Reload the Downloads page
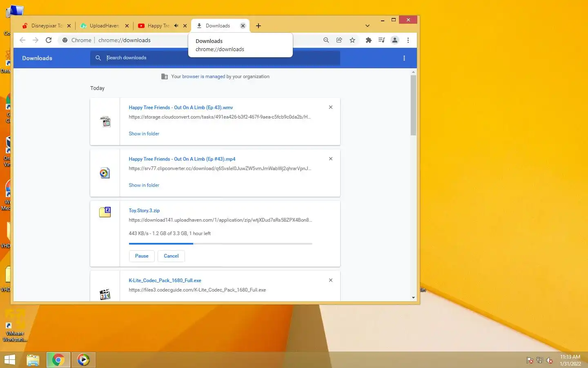This screenshot has height=368, width=588. coord(49,40)
